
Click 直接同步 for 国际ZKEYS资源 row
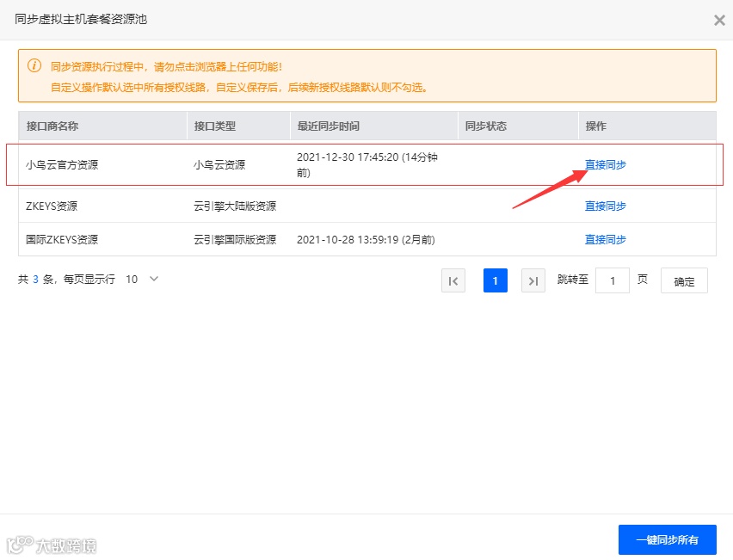pyautogui.click(x=605, y=239)
